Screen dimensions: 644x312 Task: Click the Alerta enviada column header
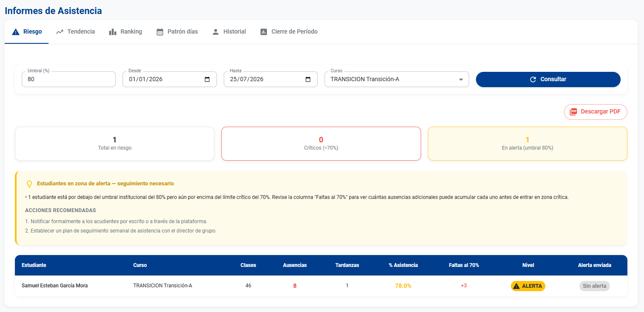[x=595, y=265]
